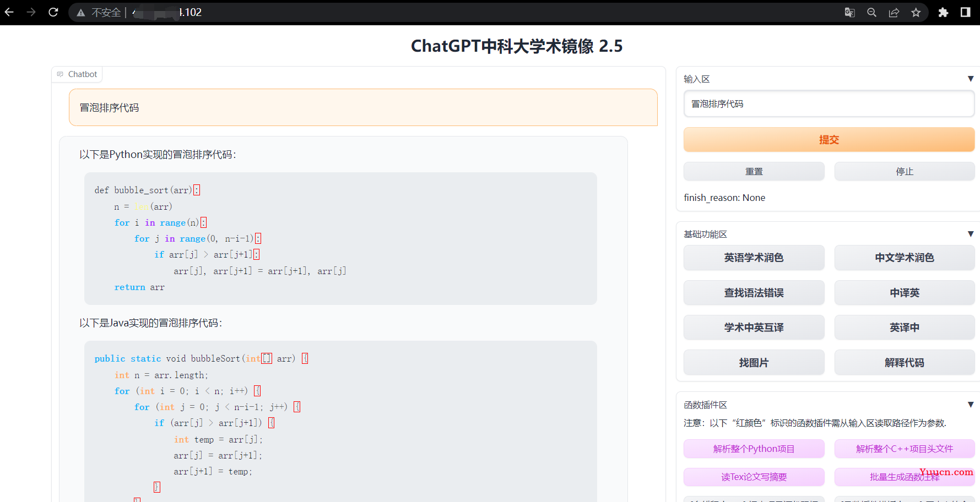Image resolution: width=980 pixels, height=502 pixels.
Task: Click page title ChatGPT中科大学术镜像 2.5
Action: tap(517, 46)
